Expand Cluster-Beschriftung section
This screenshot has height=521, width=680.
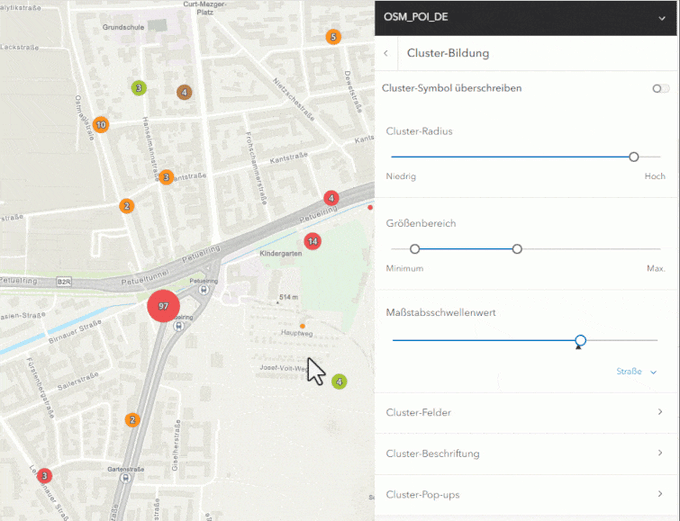[x=526, y=454]
